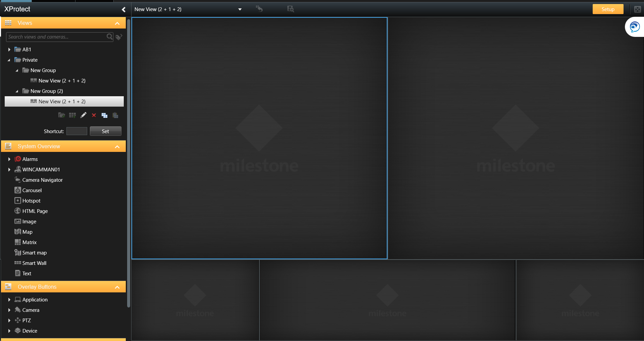Collapse the side panel with the arrow
Viewport: 644px width, 341px height.
tap(123, 9)
